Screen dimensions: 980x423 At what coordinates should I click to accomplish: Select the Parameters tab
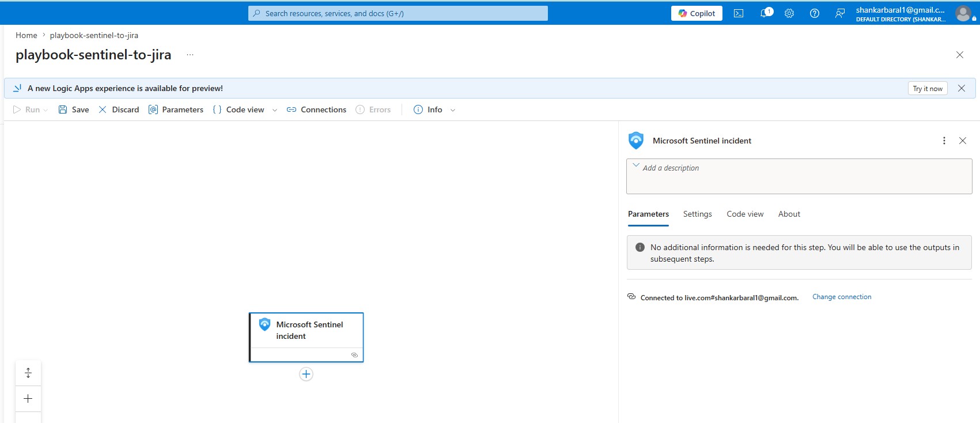click(x=648, y=214)
